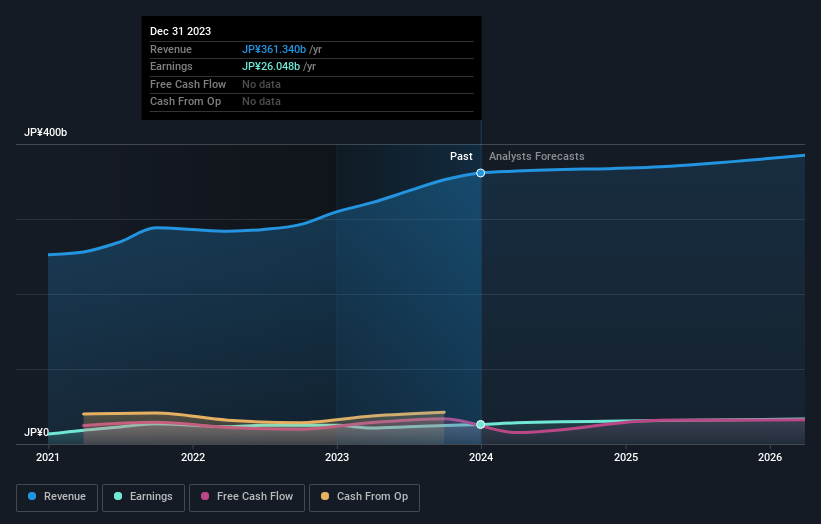Screen dimensions: 821x524
Task: Click the tooltip's Cash From Op row label
Action: pyautogui.click(x=185, y=102)
